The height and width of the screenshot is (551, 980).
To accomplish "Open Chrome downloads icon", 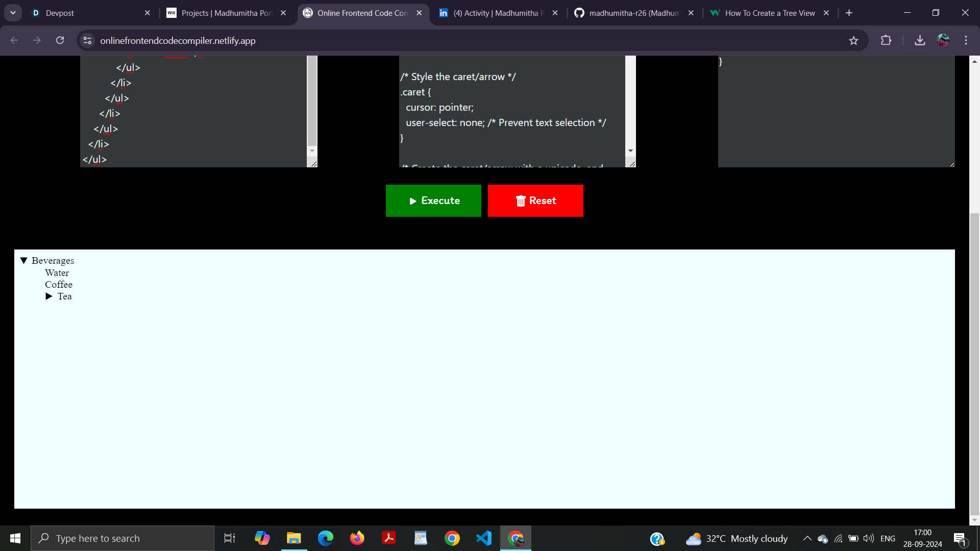I will tap(920, 40).
